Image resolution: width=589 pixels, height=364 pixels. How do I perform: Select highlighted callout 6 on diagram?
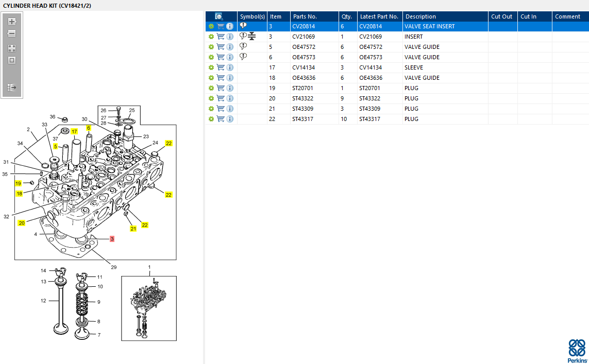pyautogui.click(x=89, y=128)
